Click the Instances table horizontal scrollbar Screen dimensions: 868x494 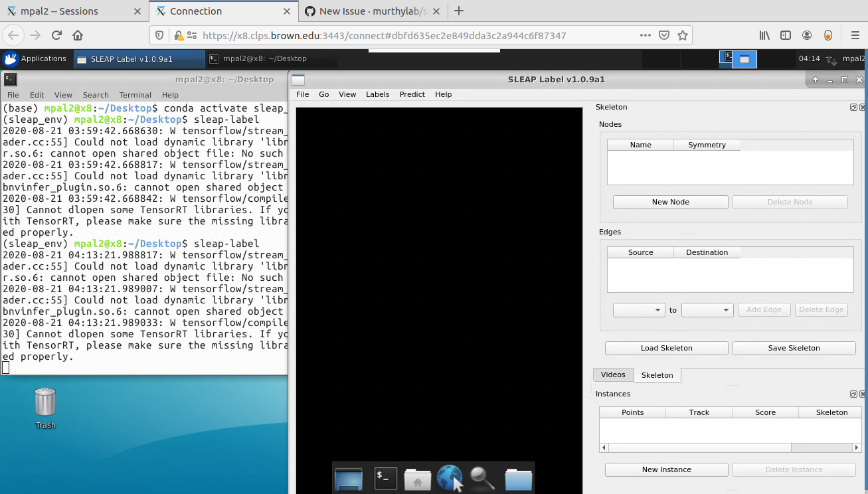click(731, 448)
